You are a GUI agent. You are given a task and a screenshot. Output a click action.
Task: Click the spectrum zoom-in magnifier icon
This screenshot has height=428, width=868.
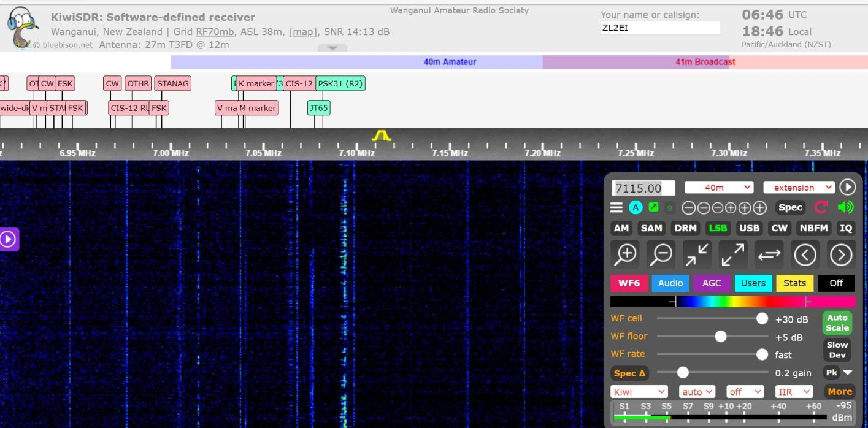tap(625, 253)
